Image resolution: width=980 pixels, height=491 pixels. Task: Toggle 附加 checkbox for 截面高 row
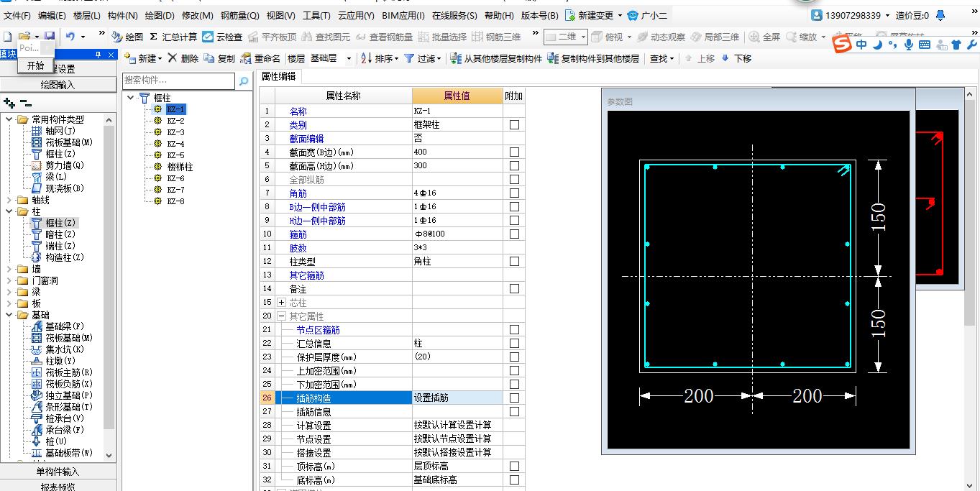514,166
